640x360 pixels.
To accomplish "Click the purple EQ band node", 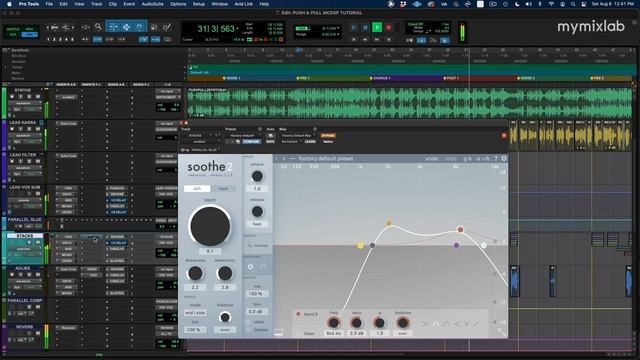I will [x=456, y=245].
